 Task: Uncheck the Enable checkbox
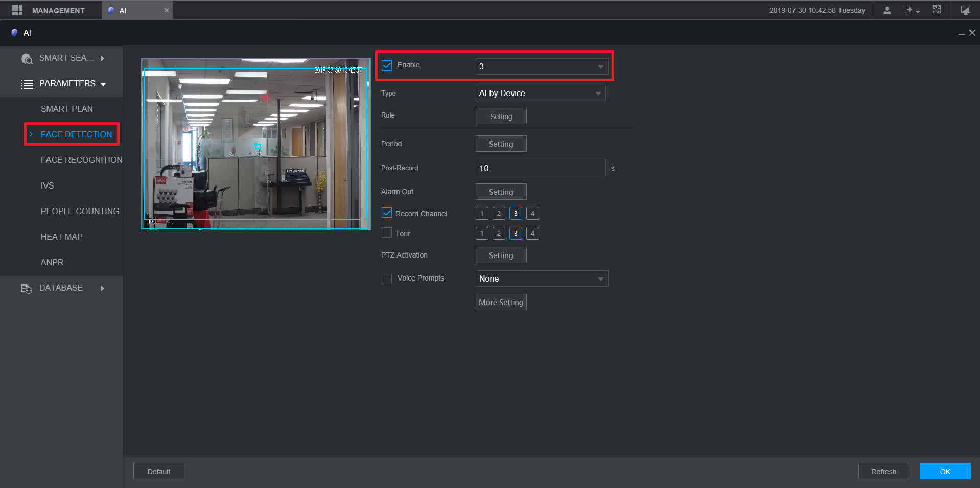tap(387, 65)
